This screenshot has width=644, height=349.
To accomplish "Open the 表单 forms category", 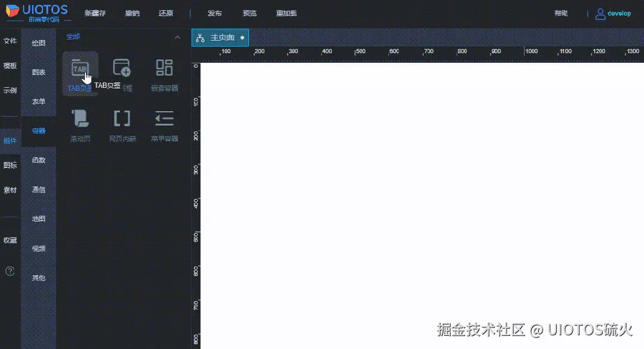I will pyautogui.click(x=38, y=101).
